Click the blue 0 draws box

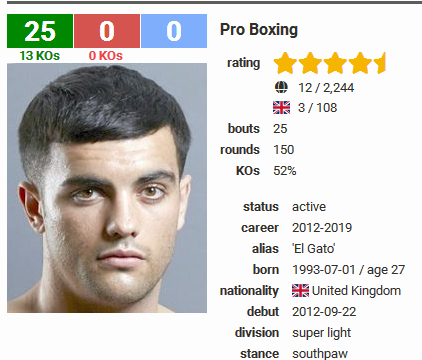tap(174, 31)
